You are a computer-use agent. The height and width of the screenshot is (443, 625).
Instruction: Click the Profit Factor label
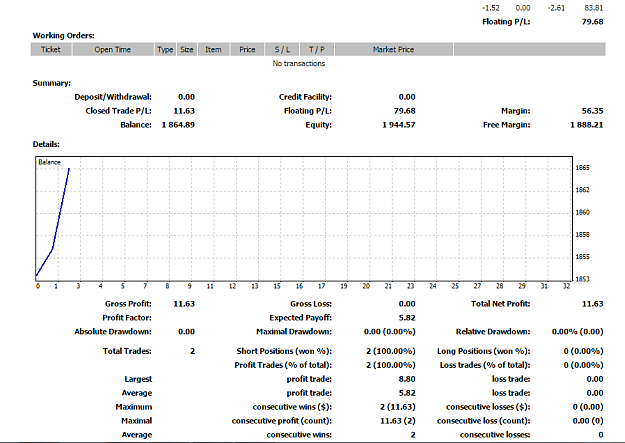click(127, 318)
